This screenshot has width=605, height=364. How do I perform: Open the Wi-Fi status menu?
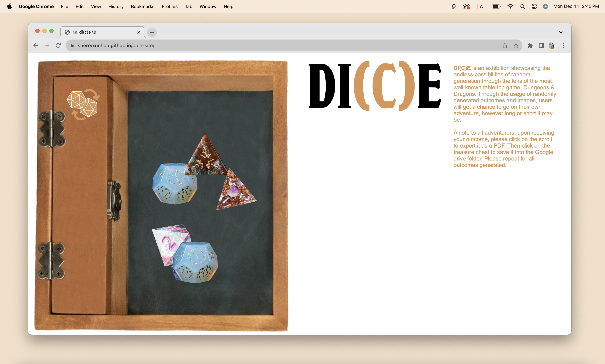coord(510,6)
